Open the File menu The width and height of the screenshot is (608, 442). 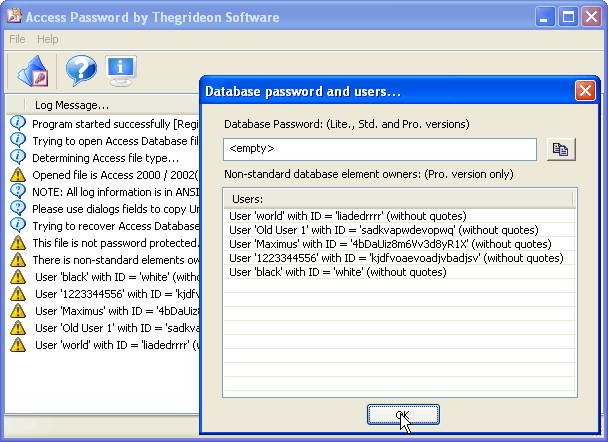(17, 39)
